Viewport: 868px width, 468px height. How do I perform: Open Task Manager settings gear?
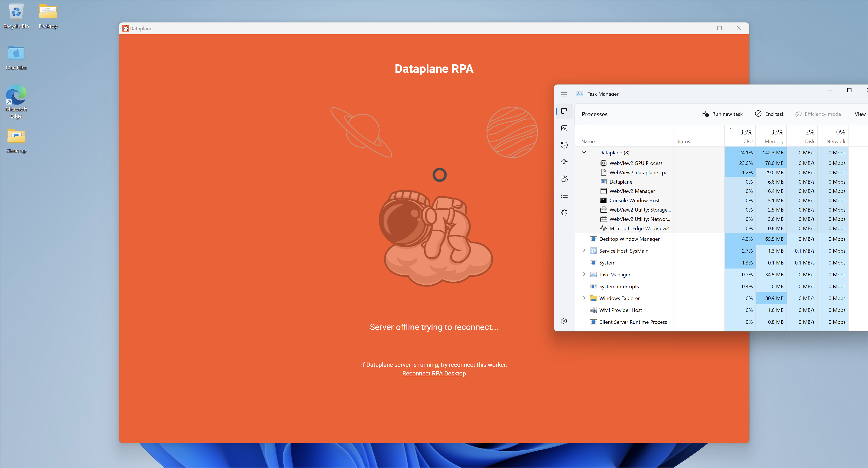tap(564, 321)
